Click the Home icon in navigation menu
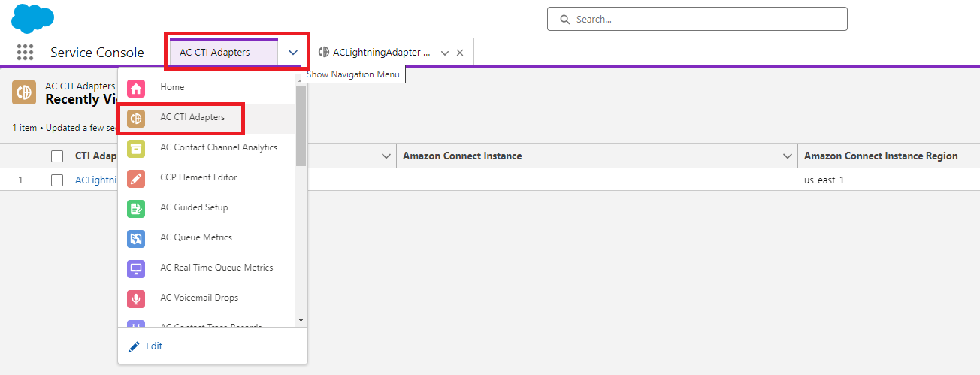 point(136,88)
